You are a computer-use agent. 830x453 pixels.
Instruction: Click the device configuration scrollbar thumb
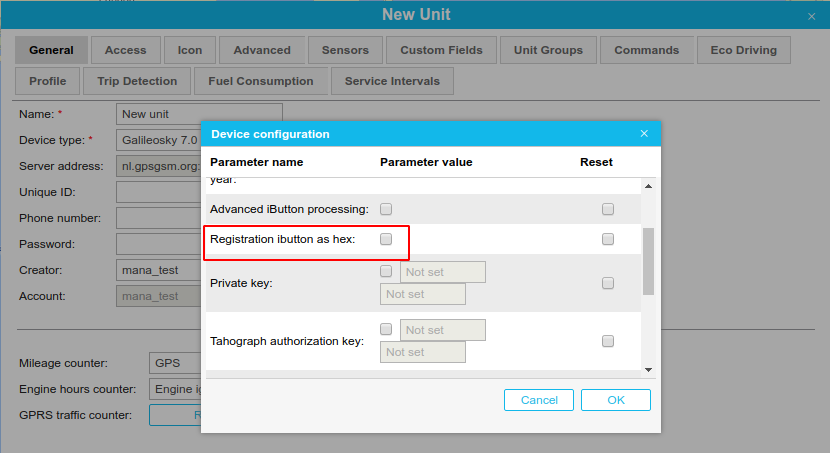click(648, 260)
